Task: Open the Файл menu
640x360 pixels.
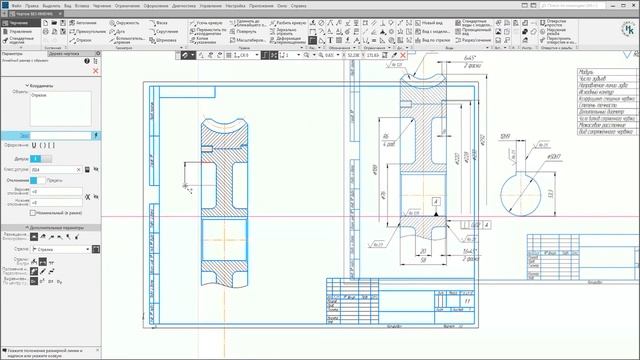Action: pyautogui.click(x=16, y=6)
